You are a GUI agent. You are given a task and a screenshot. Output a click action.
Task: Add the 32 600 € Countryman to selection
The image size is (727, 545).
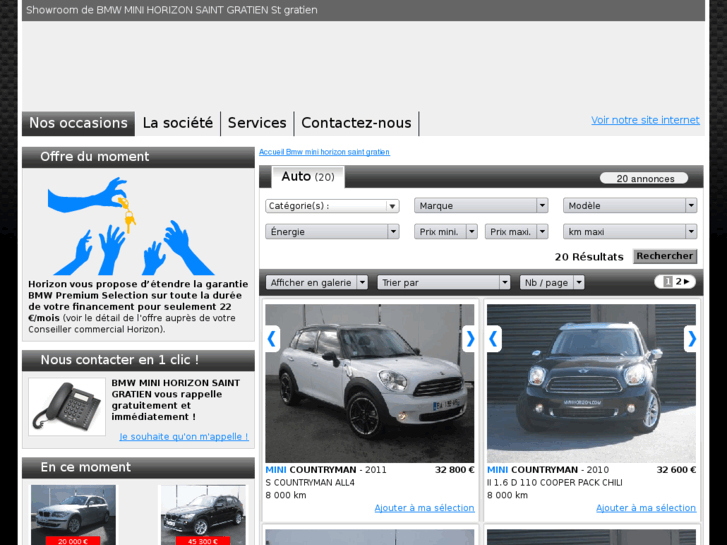pos(646,508)
